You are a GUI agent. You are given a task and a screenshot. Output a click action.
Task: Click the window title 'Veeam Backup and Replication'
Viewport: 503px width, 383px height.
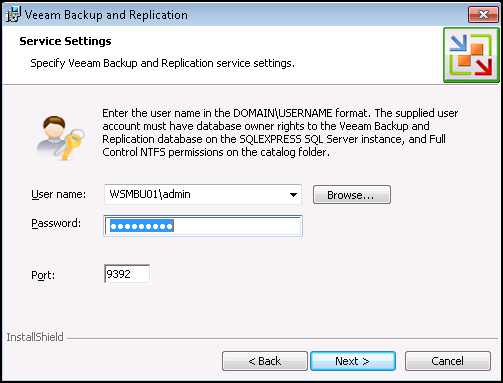106,15
